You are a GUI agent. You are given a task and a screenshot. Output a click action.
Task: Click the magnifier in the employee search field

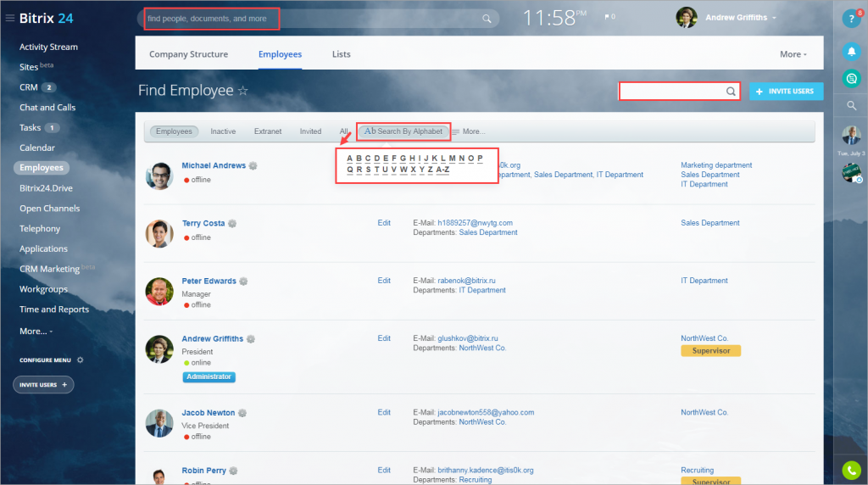click(x=731, y=92)
